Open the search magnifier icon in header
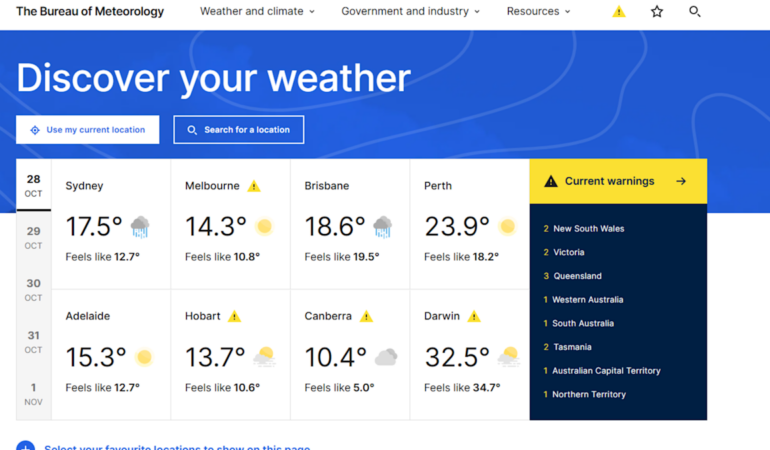This screenshot has width=770, height=450. point(694,11)
